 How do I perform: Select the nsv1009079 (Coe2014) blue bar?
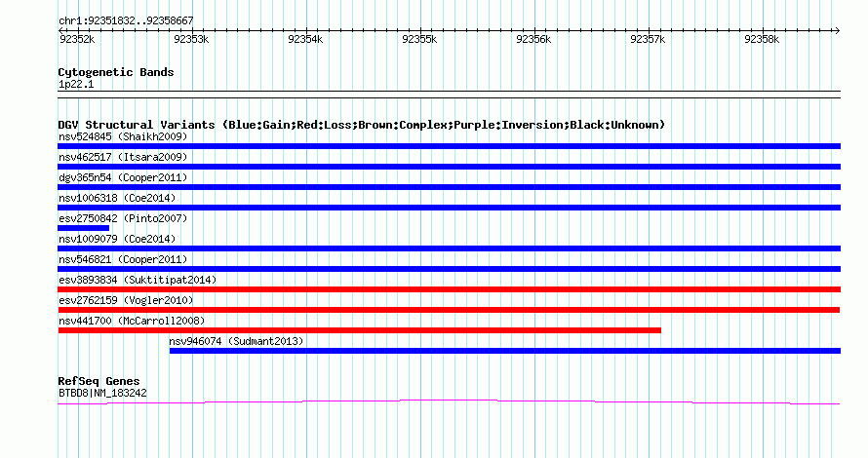[x=449, y=248]
